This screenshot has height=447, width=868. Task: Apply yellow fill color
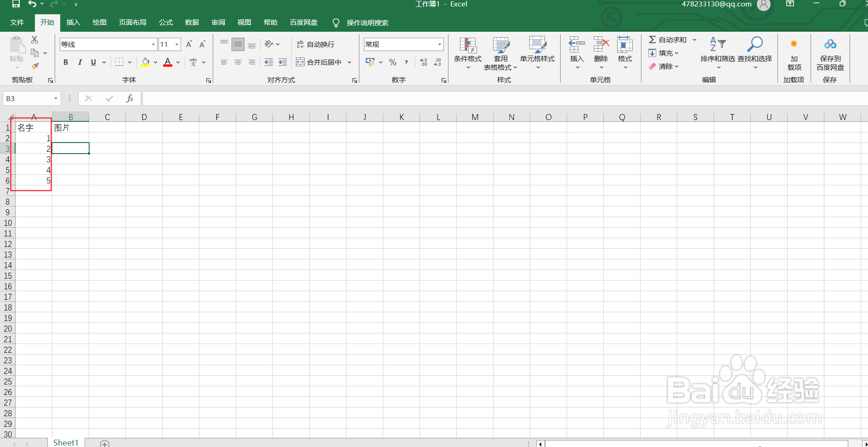[x=145, y=62]
